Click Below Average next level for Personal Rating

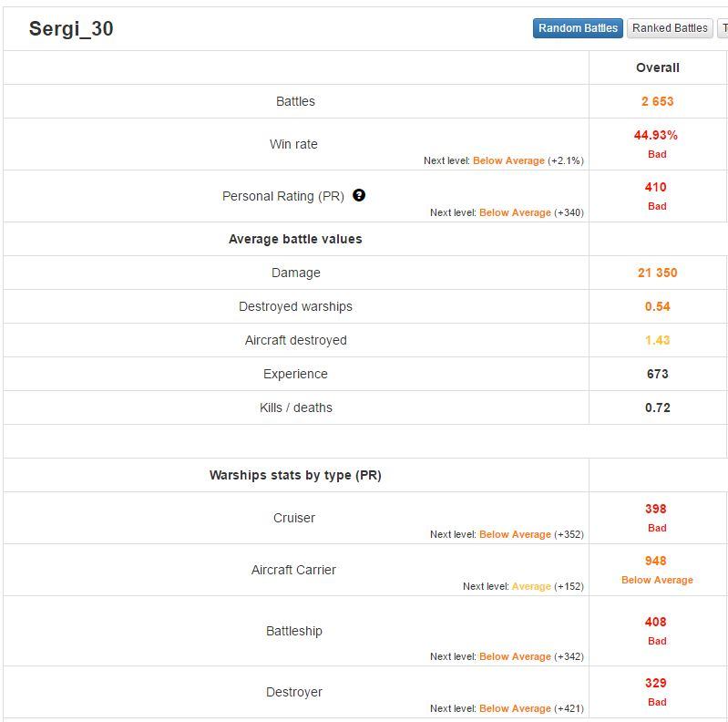point(515,212)
